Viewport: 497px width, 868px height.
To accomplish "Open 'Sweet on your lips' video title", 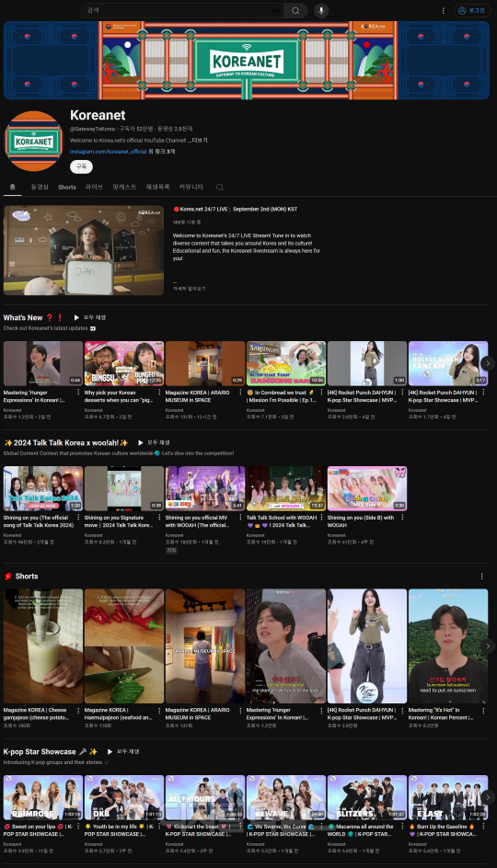I will point(39,829).
